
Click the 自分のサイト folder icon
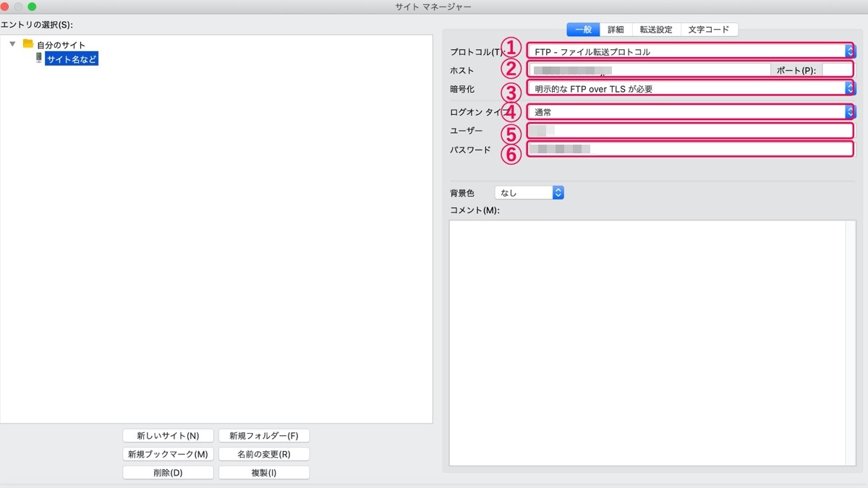(x=28, y=44)
